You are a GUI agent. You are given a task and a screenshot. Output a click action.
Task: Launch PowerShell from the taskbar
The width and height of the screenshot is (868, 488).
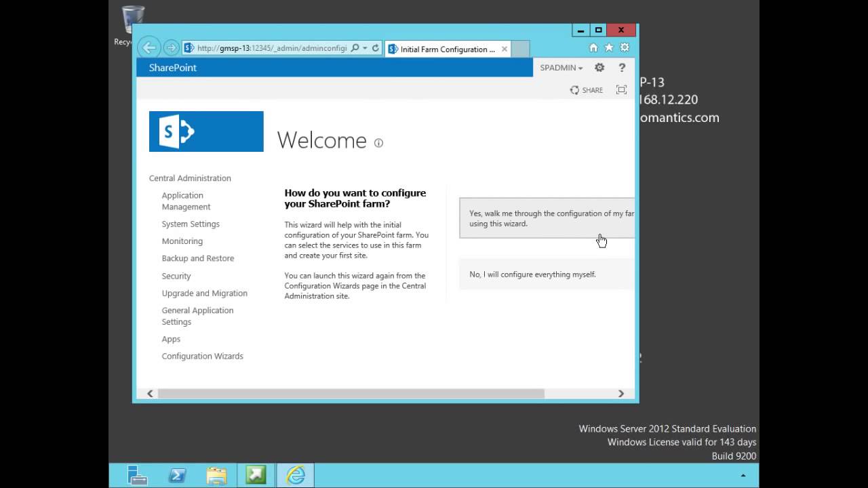(177, 475)
